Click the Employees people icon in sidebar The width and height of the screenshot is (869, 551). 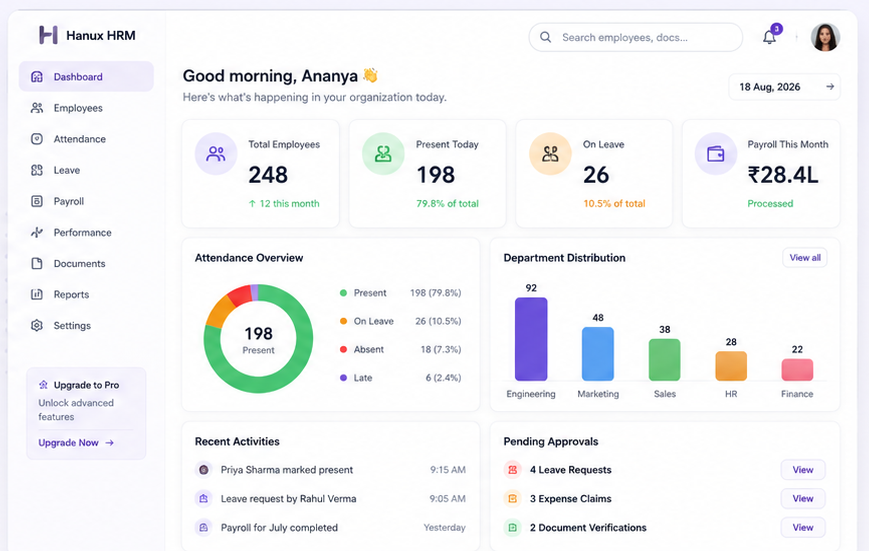pyautogui.click(x=37, y=108)
